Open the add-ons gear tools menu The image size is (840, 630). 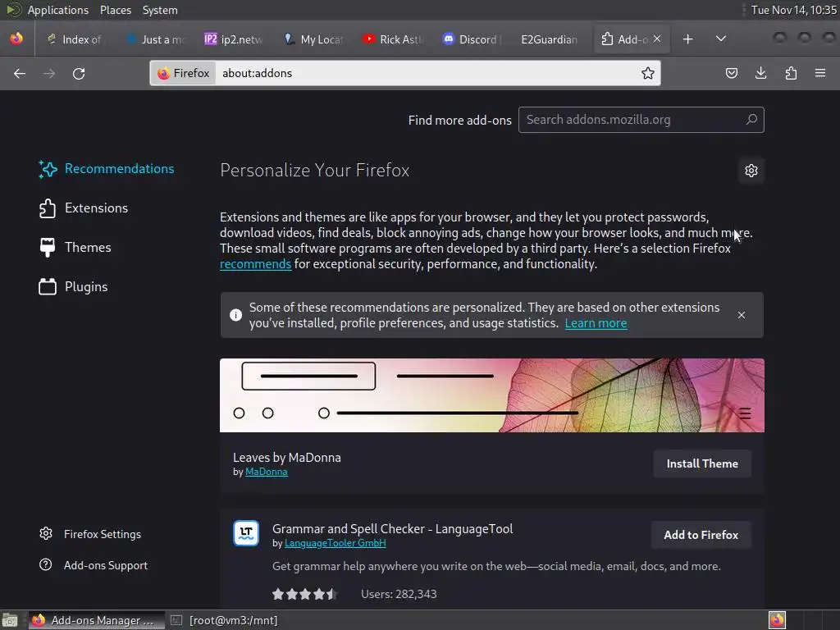[751, 171]
